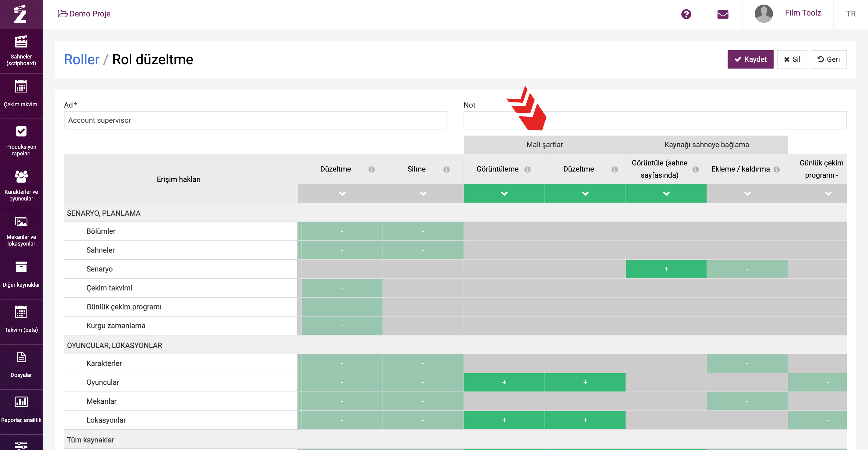The image size is (868, 450).
Task: Expand green chevron under Görüntüleme column
Action: point(504,193)
